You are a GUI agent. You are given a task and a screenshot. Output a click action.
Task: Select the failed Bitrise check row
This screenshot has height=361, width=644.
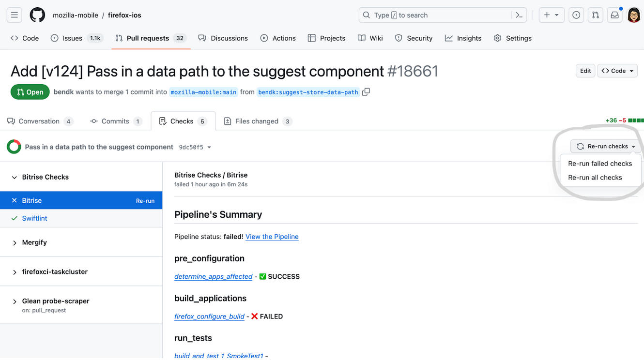81,200
